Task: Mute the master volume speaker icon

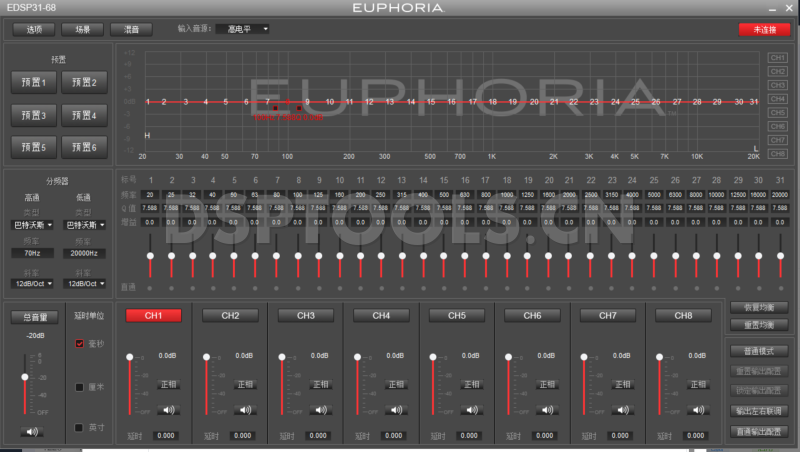Action: click(x=34, y=431)
